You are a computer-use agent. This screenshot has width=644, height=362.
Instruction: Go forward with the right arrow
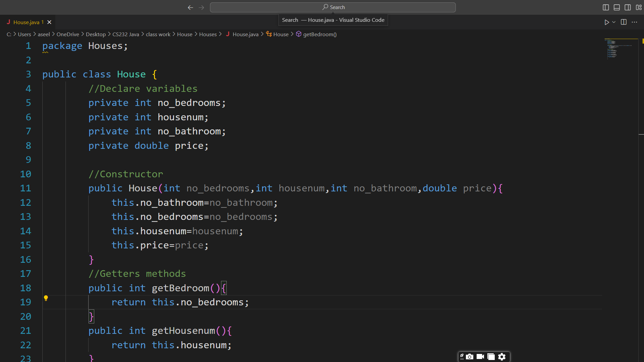(201, 7)
